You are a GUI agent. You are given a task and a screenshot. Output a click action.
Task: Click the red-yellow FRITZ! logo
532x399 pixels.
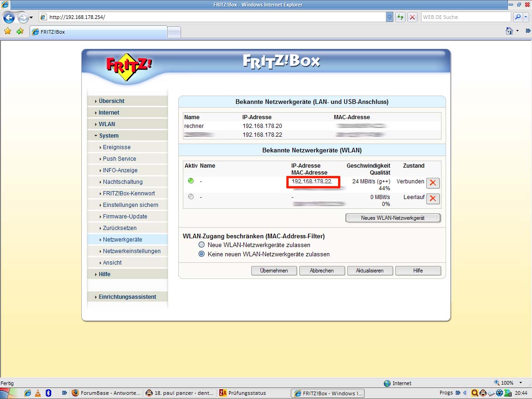[x=128, y=66]
